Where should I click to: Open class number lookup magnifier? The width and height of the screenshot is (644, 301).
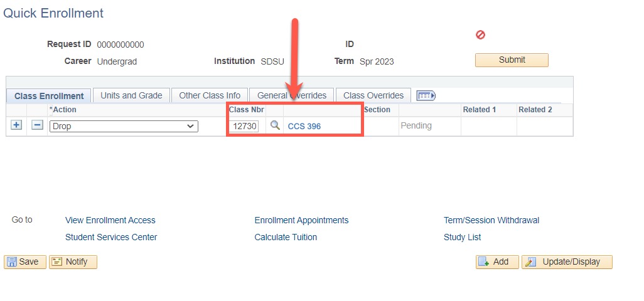click(x=275, y=125)
